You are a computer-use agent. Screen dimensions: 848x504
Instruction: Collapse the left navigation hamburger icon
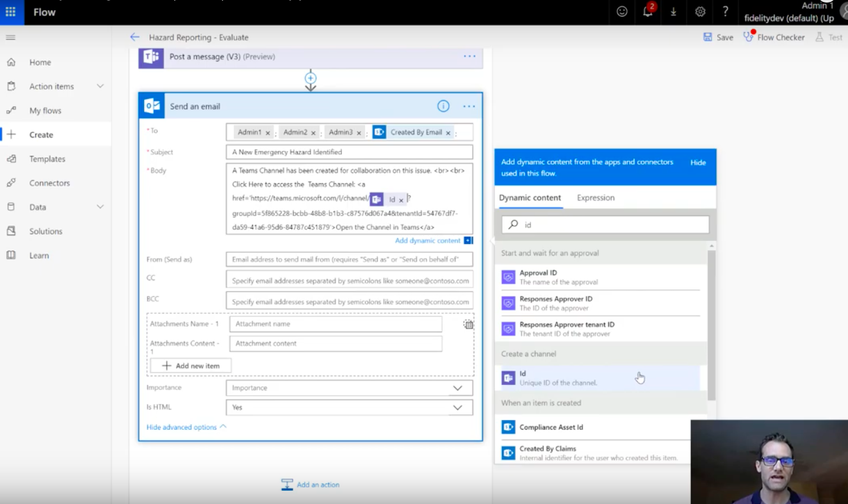pyautogui.click(x=10, y=37)
